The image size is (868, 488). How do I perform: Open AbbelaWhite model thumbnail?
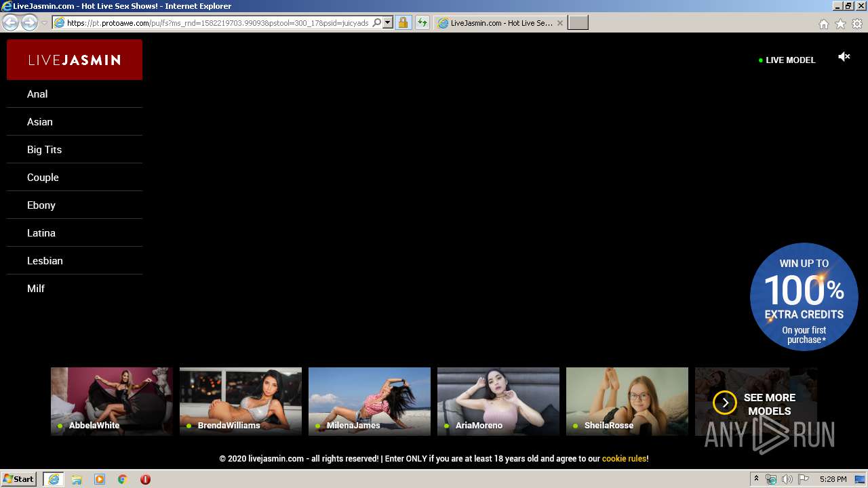(x=112, y=401)
